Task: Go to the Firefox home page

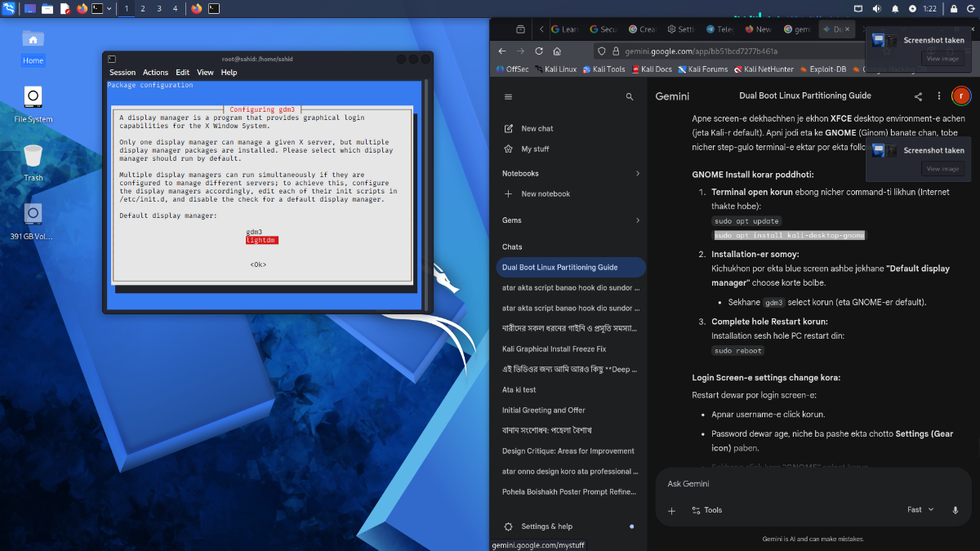Action: pyautogui.click(x=555, y=51)
